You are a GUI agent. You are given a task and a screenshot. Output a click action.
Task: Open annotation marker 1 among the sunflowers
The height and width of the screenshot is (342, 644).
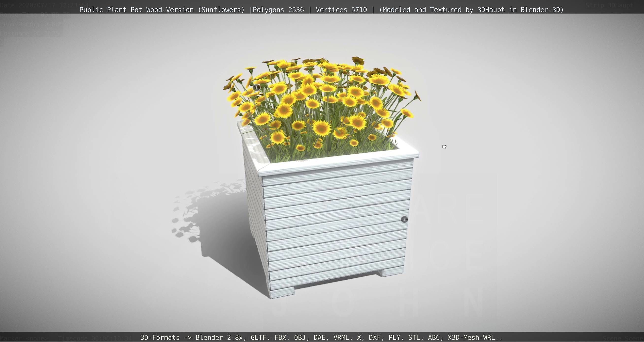tap(256, 87)
